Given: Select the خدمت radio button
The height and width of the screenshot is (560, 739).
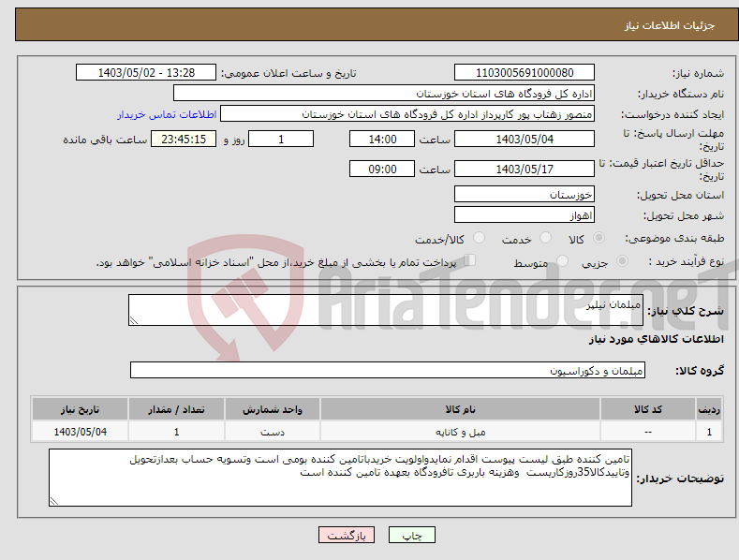Looking at the screenshot, I should 545,238.
